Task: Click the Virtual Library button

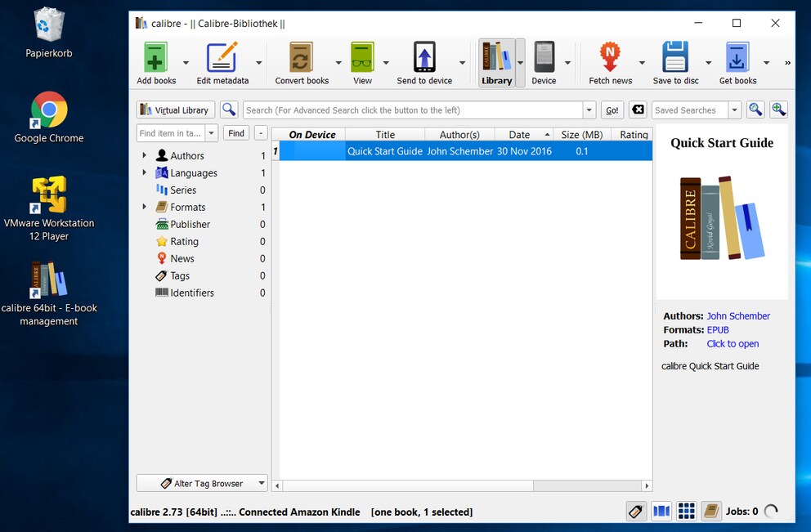Action: (x=175, y=110)
